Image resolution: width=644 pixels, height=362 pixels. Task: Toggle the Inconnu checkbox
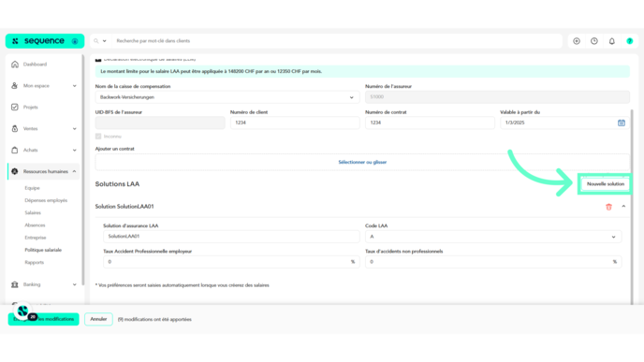click(98, 137)
